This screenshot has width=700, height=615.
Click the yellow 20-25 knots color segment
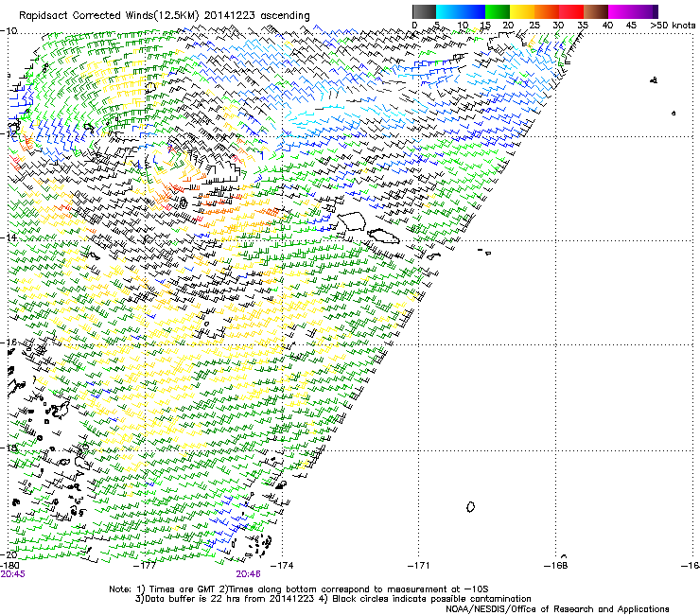tap(522, 11)
